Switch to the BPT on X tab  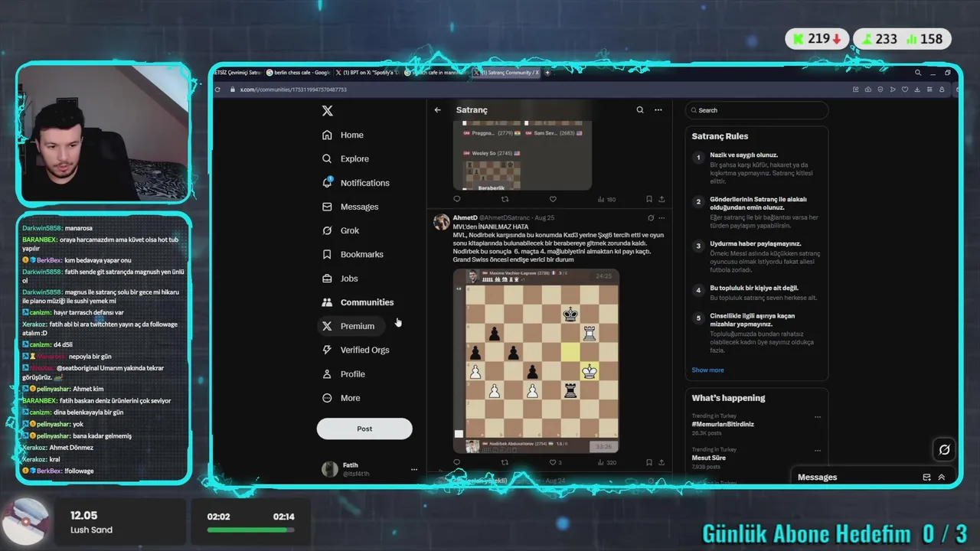tap(367, 73)
